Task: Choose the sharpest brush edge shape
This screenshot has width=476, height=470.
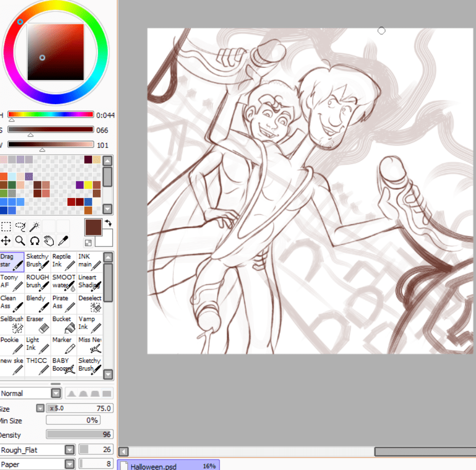Action: click(72, 393)
